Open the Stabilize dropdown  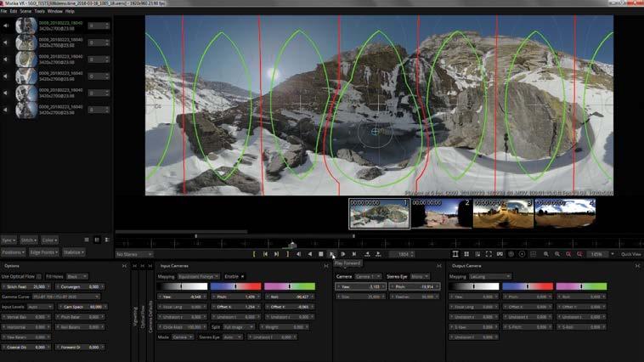74,252
